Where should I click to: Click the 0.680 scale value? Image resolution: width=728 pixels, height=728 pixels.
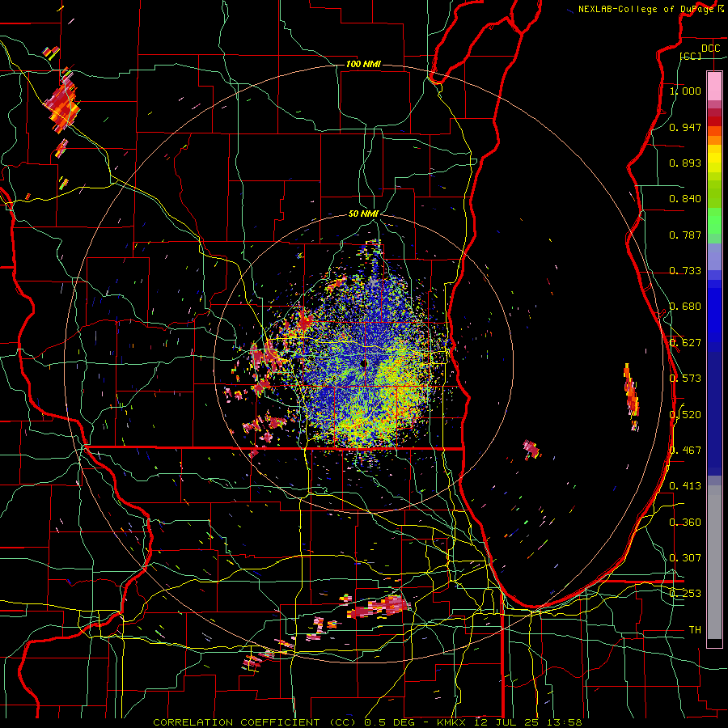click(x=685, y=307)
